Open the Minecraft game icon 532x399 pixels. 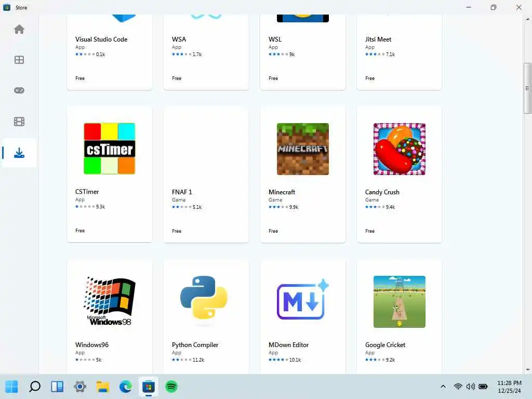[303, 149]
